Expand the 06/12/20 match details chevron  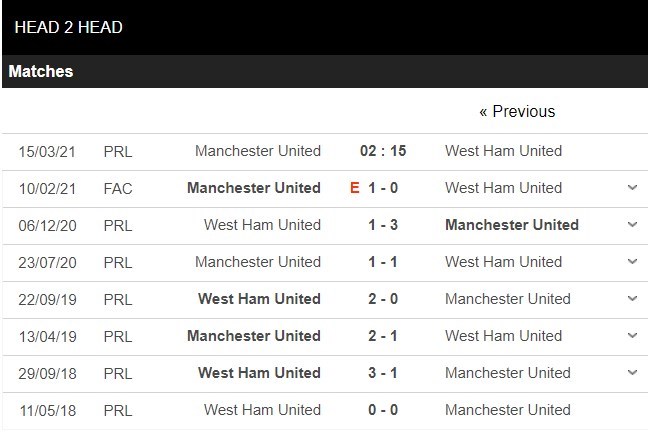(x=632, y=225)
